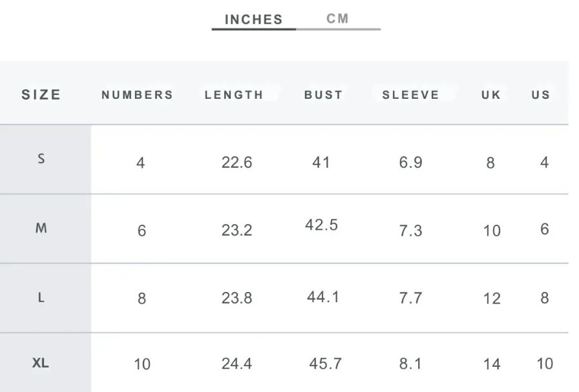Click the SLEEVE column header
The width and height of the screenshot is (579, 392).
(410, 95)
